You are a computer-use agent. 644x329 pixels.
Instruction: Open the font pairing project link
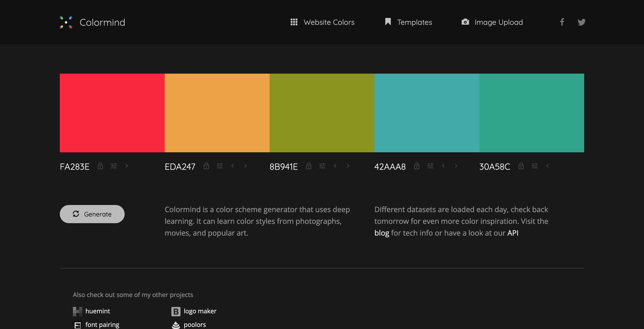tap(102, 325)
